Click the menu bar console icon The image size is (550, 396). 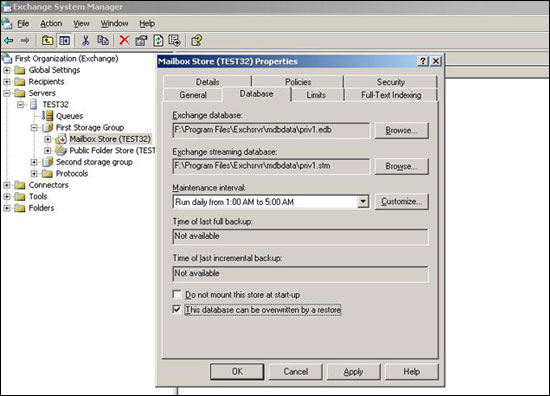(x=7, y=24)
